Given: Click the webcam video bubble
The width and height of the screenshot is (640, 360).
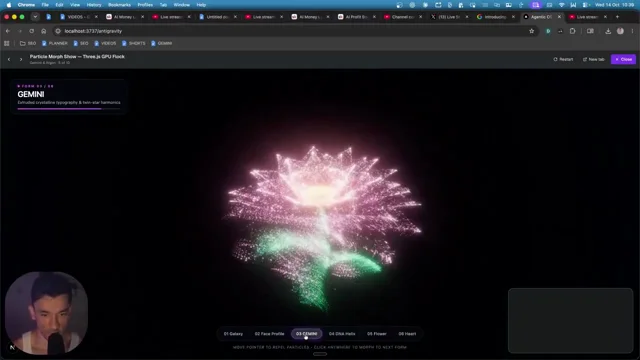Looking at the screenshot, I should 46,313.
